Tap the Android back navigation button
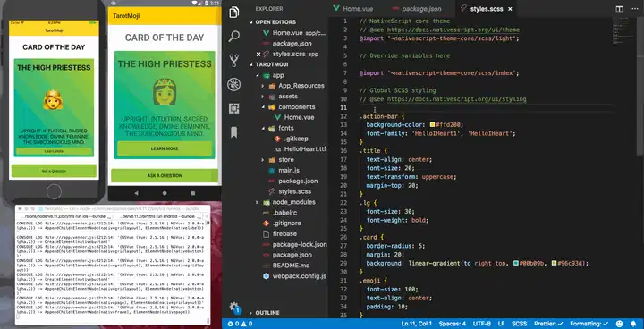Screen dimensions: 644x329 coord(136,193)
